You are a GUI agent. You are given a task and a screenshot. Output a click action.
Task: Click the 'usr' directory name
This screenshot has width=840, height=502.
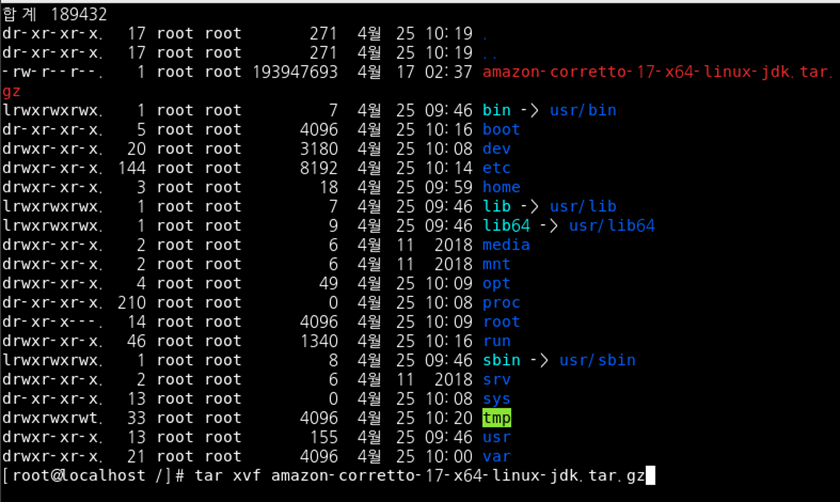(497, 437)
